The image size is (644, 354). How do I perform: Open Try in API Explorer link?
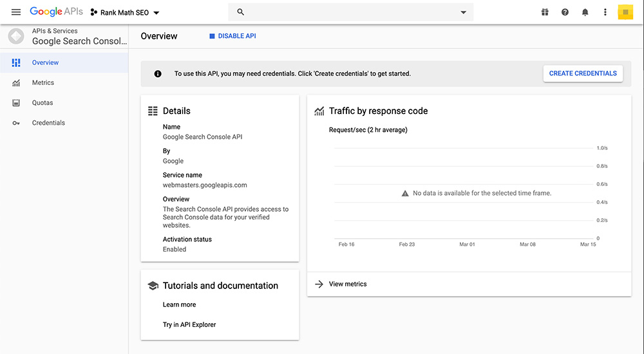tap(189, 324)
